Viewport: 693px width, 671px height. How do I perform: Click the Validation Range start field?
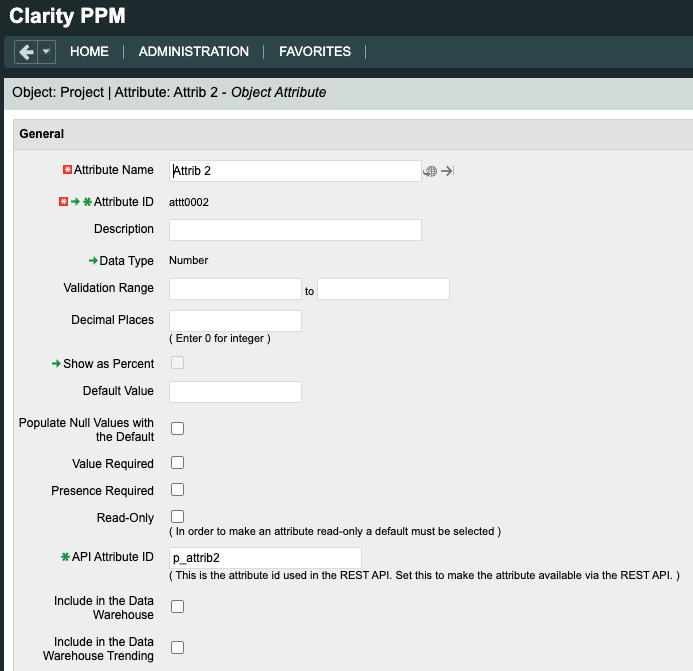tap(235, 289)
